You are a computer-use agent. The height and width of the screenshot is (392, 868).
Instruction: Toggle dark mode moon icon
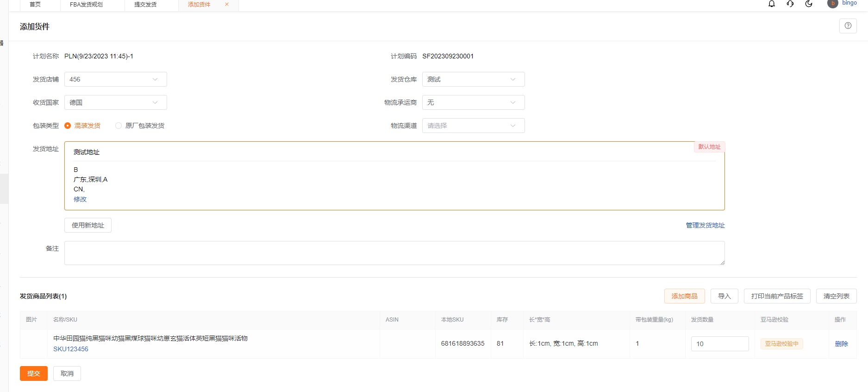tap(809, 4)
